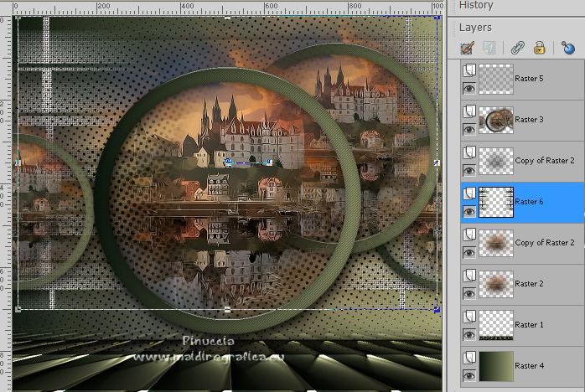Image resolution: width=585 pixels, height=392 pixels.
Task: Click the raster layer type icon of Raster 1
Action: click(469, 317)
